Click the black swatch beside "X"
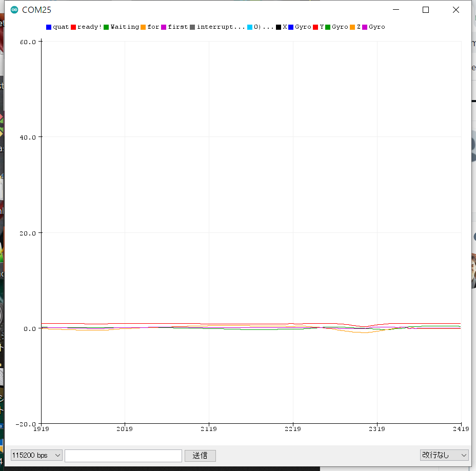Viewport: 476px width, 471px height. click(x=279, y=27)
